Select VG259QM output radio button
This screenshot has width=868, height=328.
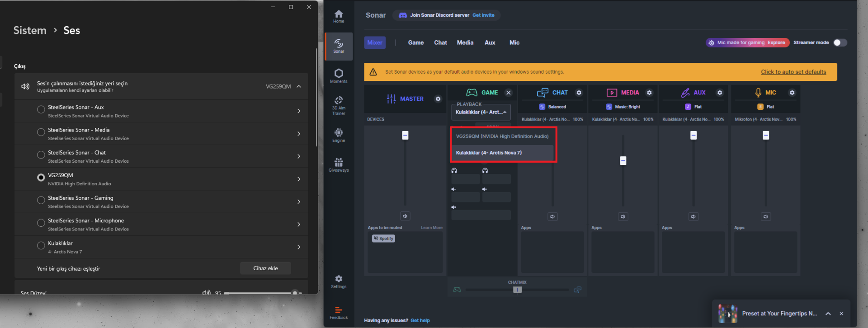[41, 178]
